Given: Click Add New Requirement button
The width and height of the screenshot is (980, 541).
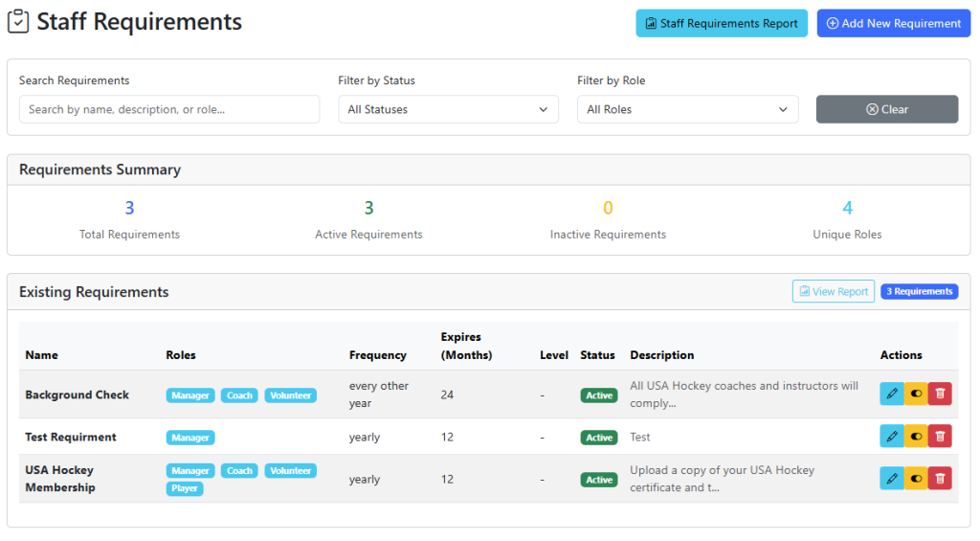Looking at the screenshot, I should coord(893,23).
